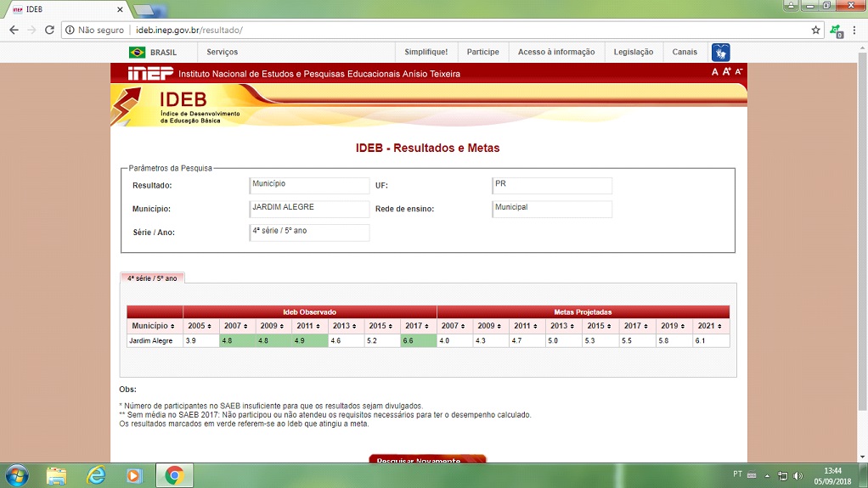Open a new browser tab
This screenshot has height=488, width=868.
[145, 9]
